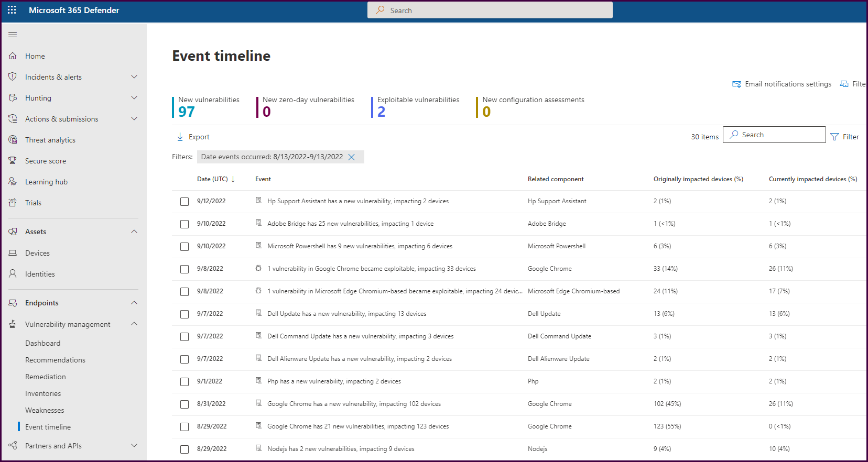This screenshot has width=868, height=462.
Task: Tick the Dell Update event checkbox
Action: coord(185,314)
